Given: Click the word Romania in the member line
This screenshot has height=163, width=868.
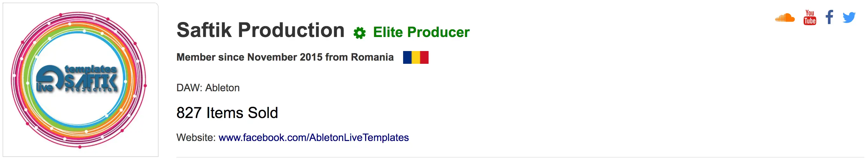Looking at the screenshot, I should pos(372,57).
